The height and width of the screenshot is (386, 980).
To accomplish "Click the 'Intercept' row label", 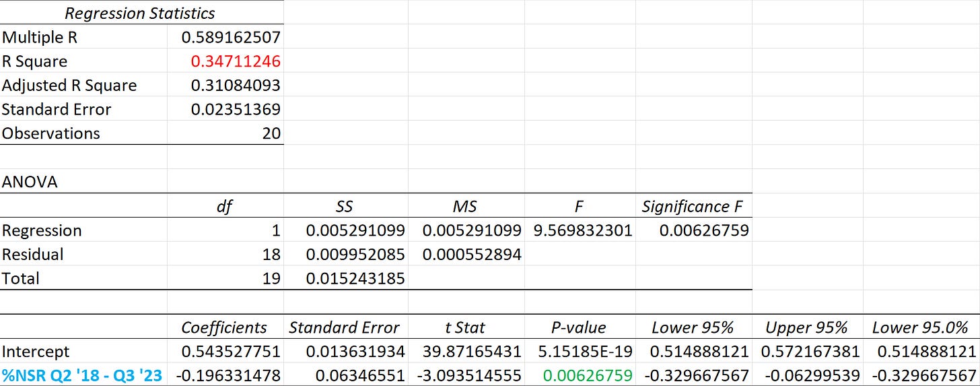I will (x=36, y=352).
